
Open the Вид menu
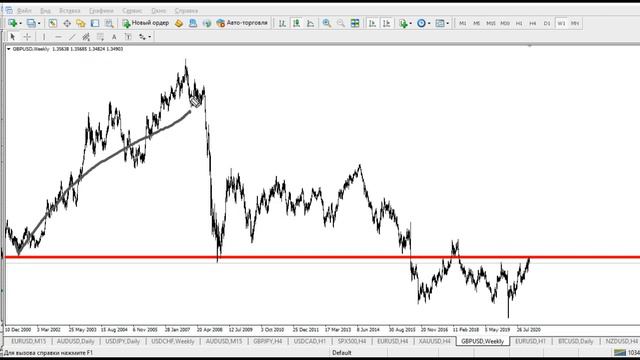(45, 11)
